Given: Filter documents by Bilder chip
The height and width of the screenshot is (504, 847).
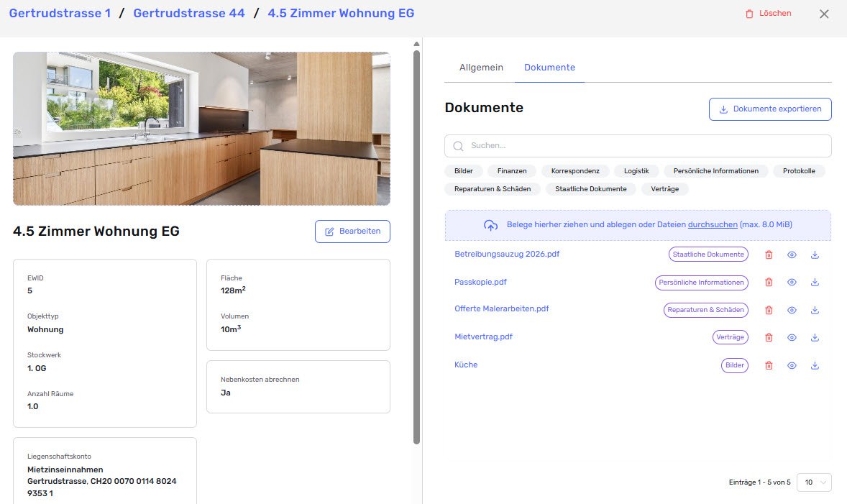Looking at the screenshot, I should pos(464,171).
